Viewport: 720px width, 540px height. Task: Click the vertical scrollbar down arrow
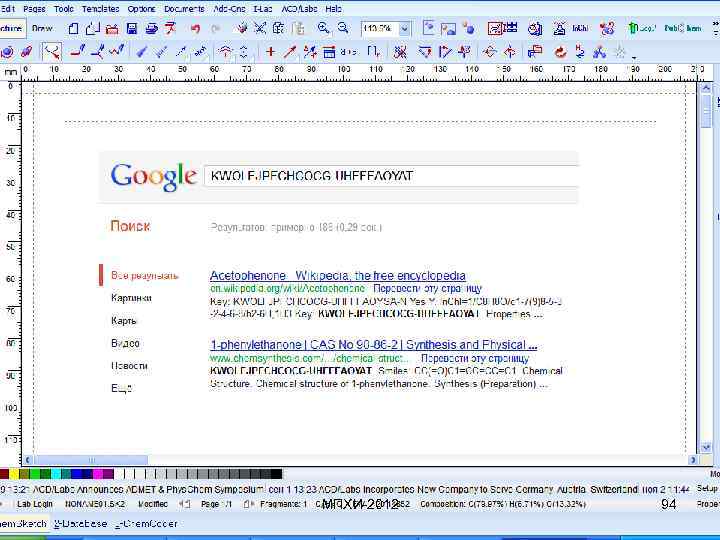click(706, 447)
